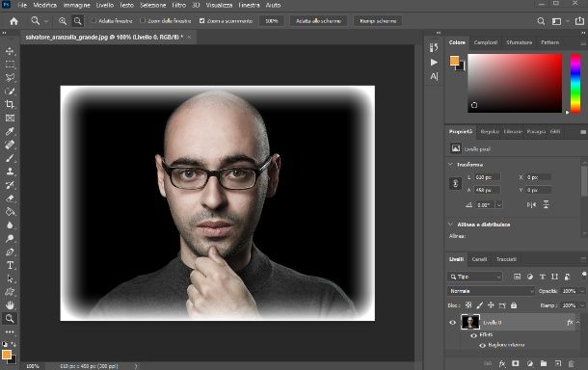Add layer style fx at panel bottom
This screenshot has width=588, height=370.
(x=502, y=363)
